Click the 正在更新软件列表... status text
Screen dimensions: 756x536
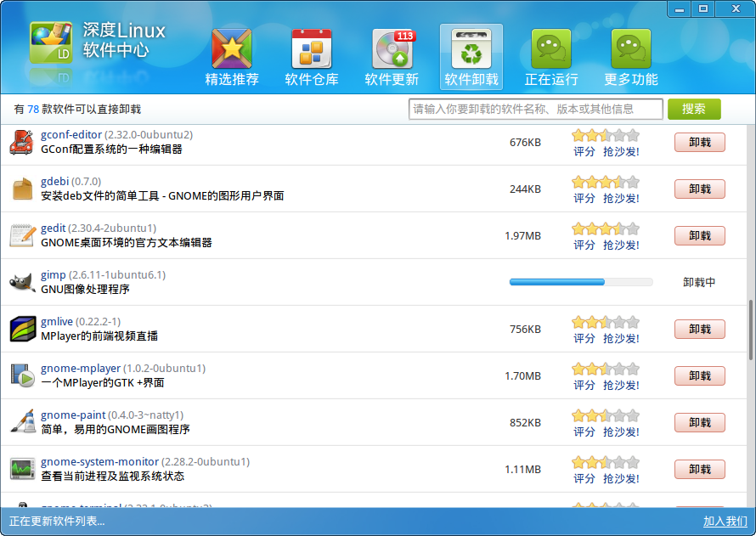pyautogui.click(x=57, y=521)
